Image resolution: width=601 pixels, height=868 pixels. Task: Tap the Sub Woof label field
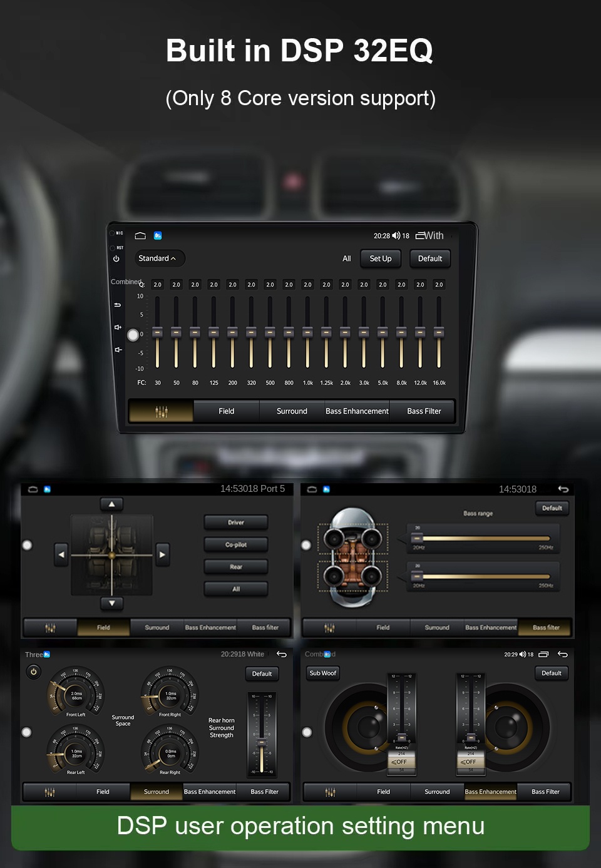[x=322, y=673]
